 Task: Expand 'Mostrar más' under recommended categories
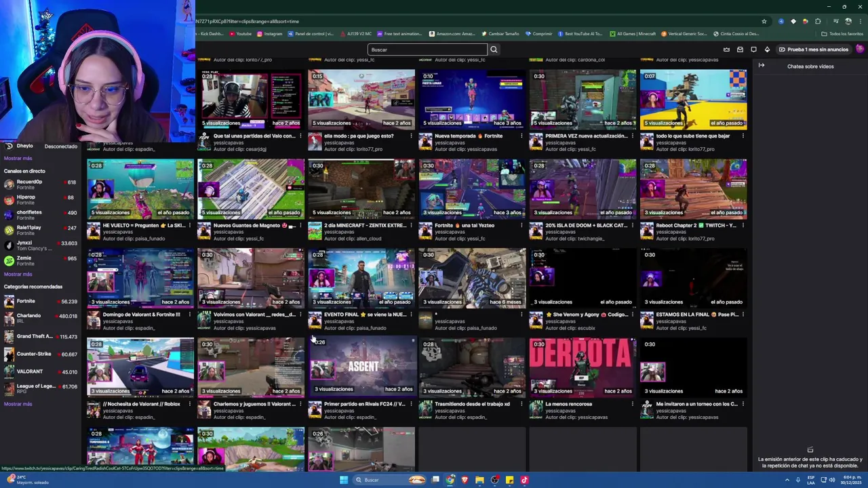(x=18, y=404)
